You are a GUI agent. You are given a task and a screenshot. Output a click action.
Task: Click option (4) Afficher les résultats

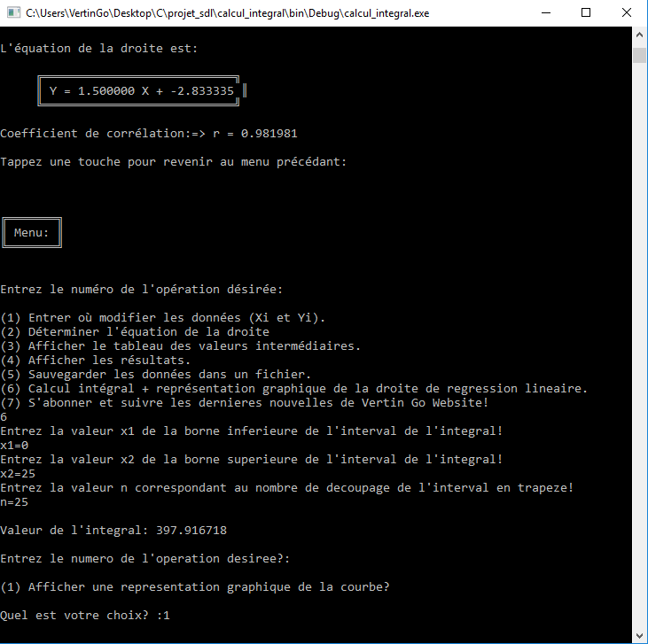click(96, 360)
